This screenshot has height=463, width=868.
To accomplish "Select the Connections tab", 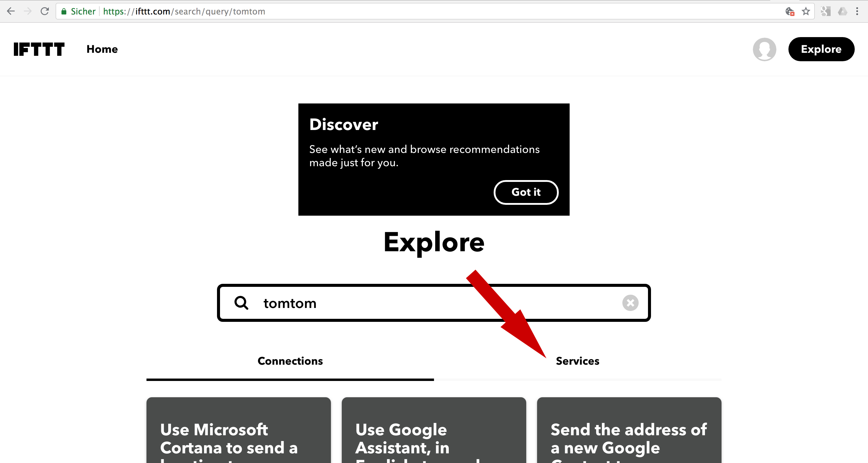I will tap(290, 361).
